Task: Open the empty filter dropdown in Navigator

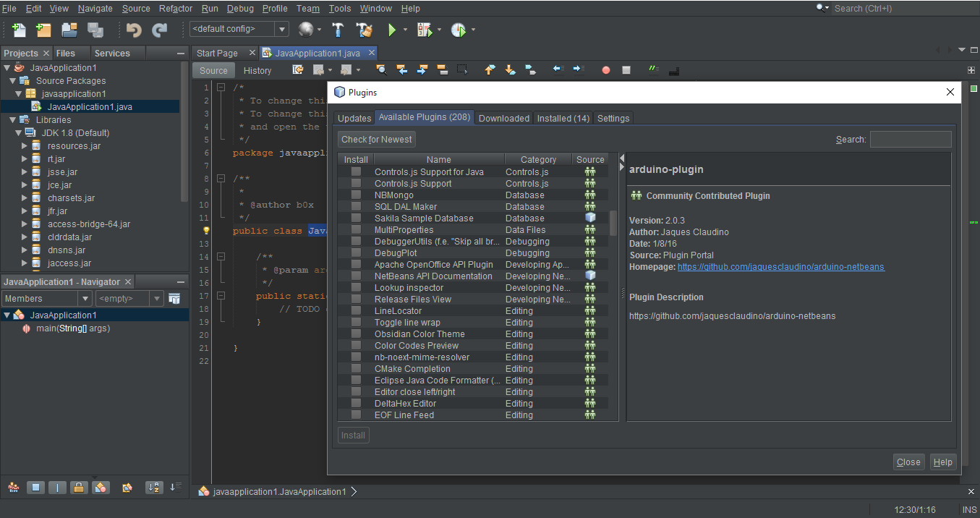Action: pos(157,298)
